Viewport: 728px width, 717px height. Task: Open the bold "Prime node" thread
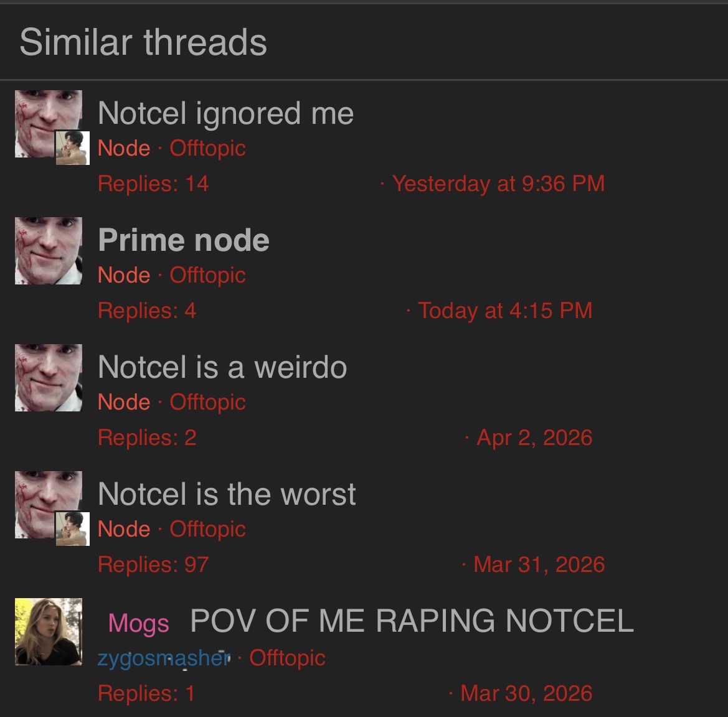(x=183, y=240)
